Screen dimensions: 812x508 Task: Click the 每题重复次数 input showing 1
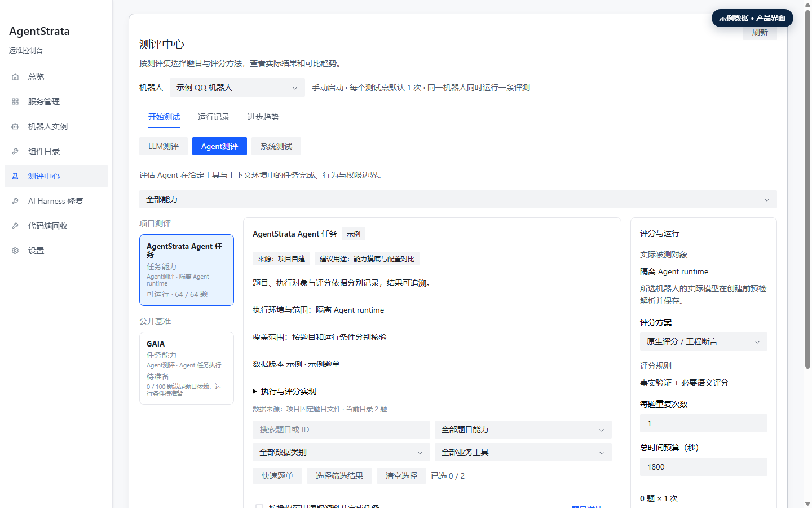point(704,423)
